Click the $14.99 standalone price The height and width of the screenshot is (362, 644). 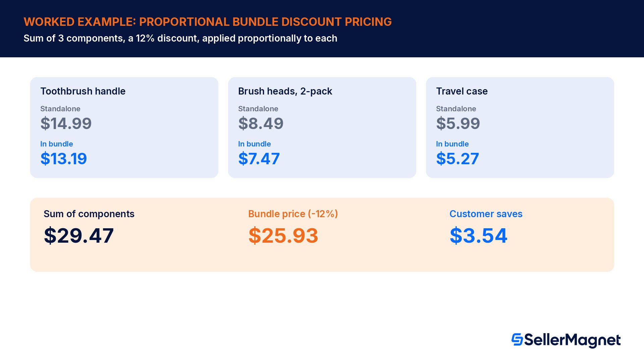66,123
